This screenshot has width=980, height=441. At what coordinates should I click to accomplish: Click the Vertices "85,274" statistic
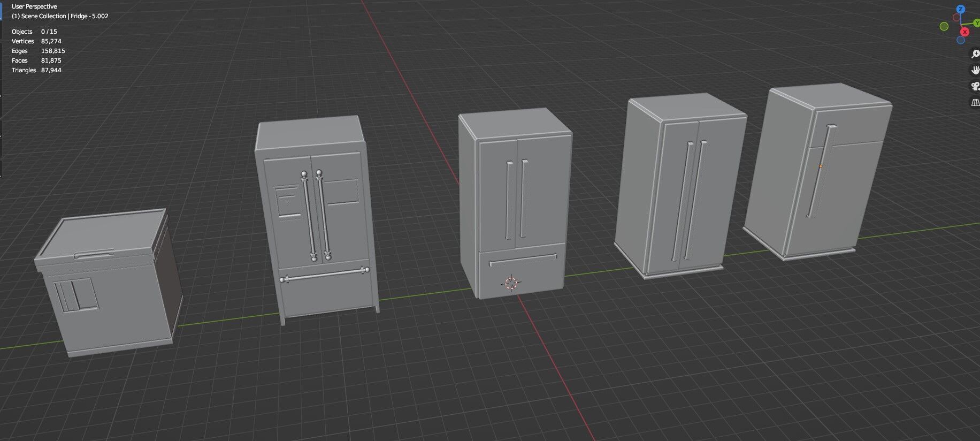tap(51, 41)
